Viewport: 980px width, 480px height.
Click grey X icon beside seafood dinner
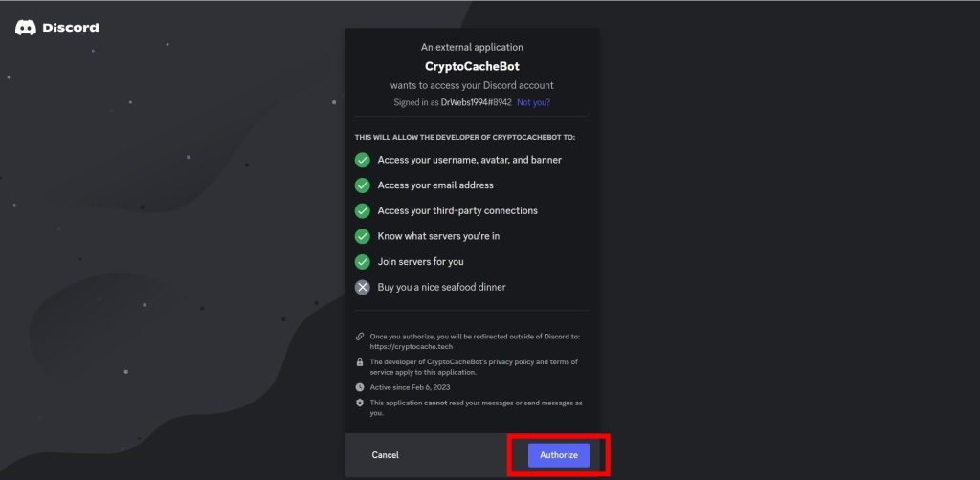(363, 287)
